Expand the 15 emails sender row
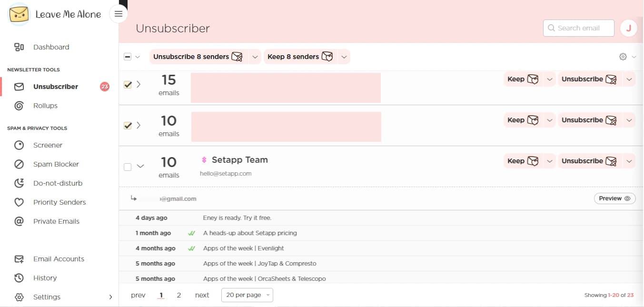 coord(139,84)
